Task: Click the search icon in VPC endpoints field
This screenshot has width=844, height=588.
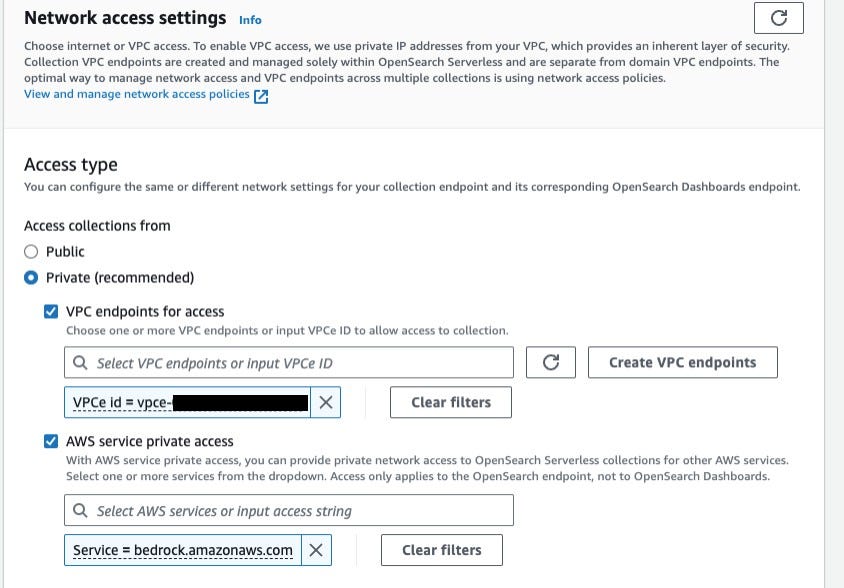Action: [x=80, y=363]
